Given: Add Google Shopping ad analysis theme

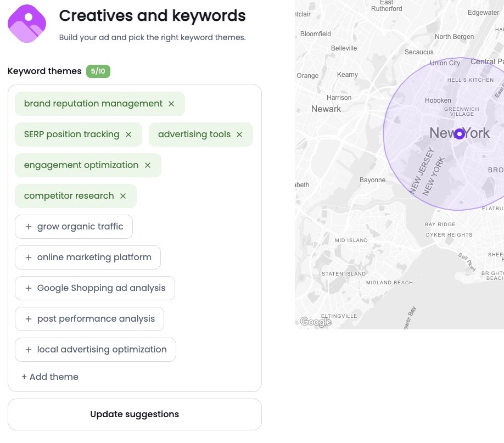Looking at the screenshot, I should pos(95,288).
